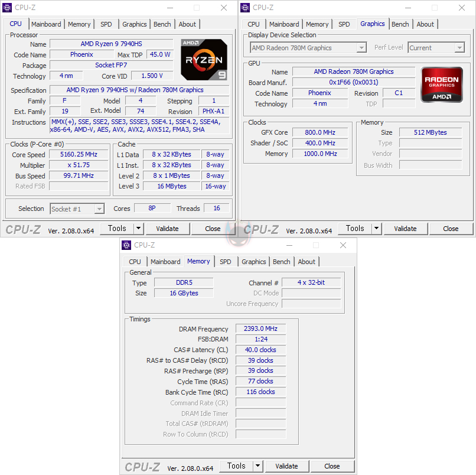Click Tools button in Graphics window
This screenshot has height=475, width=476.
tap(355, 229)
